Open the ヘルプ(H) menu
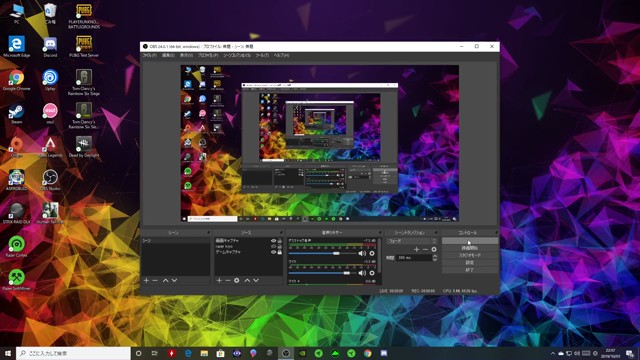The height and width of the screenshot is (360, 640). pyautogui.click(x=281, y=55)
